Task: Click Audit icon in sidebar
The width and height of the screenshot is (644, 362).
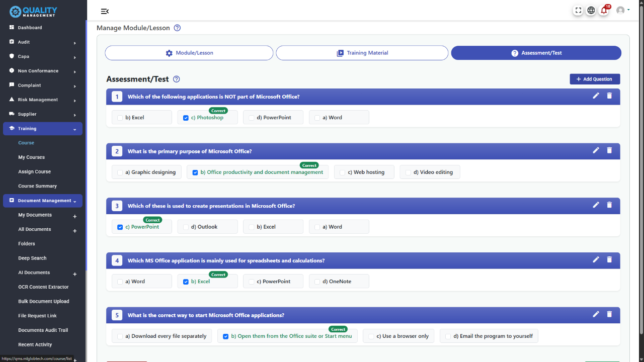Action: click(12, 42)
